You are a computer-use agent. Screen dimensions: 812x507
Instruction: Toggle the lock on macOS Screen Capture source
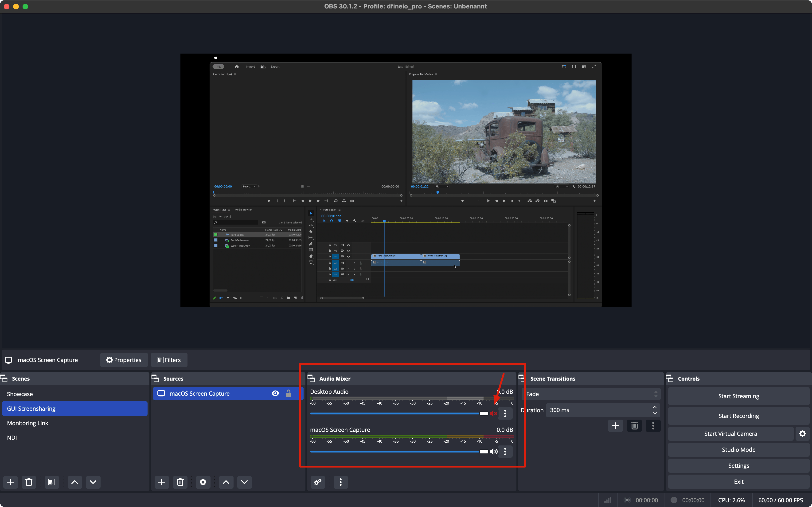click(288, 394)
